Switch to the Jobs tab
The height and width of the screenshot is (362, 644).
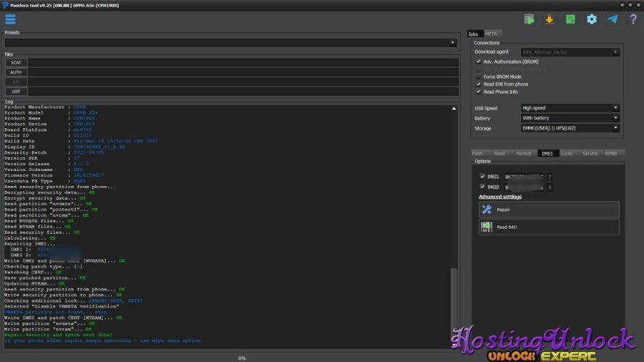(474, 33)
